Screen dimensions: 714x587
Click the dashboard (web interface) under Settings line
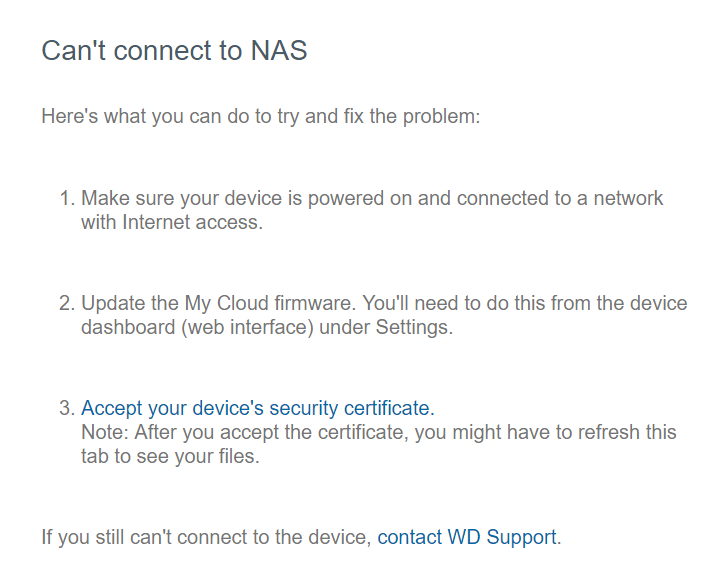point(267,327)
